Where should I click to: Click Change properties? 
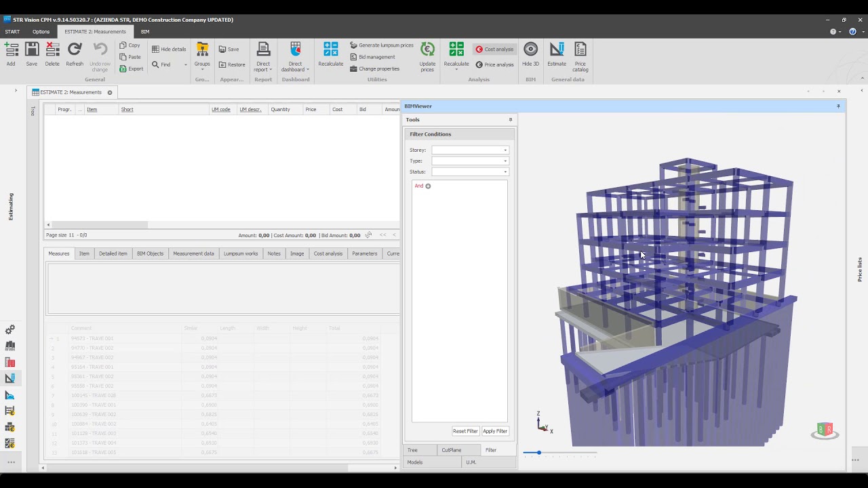[x=374, y=68]
